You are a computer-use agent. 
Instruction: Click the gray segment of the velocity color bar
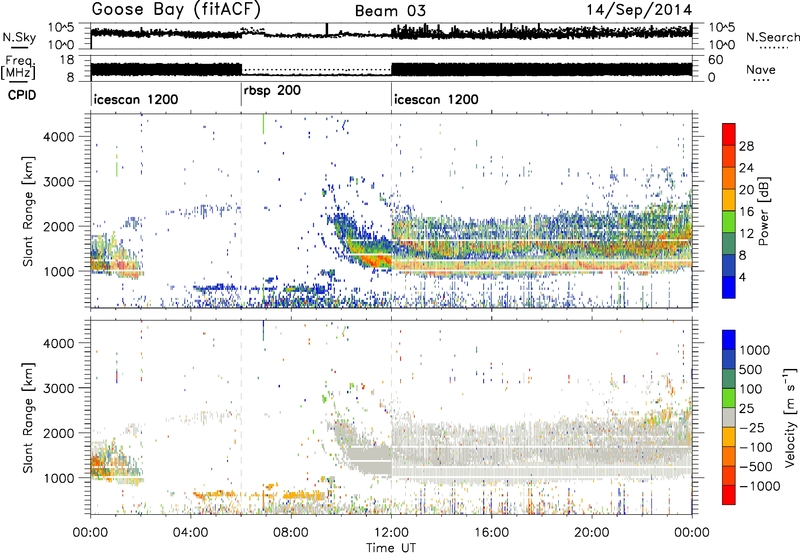pyautogui.click(x=729, y=418)
